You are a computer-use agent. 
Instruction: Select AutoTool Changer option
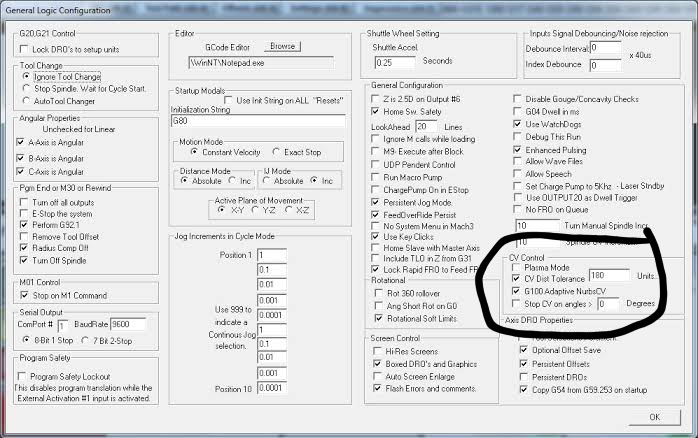26,101
